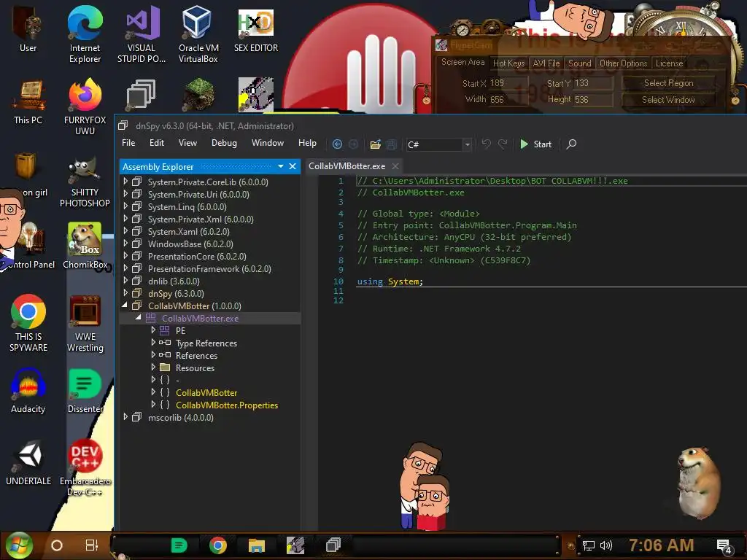The height and width of the screenshot is (560, 747).
Task: Open the FURRYFOX UWU Firefox desktop icon
Action: (85, 107)
